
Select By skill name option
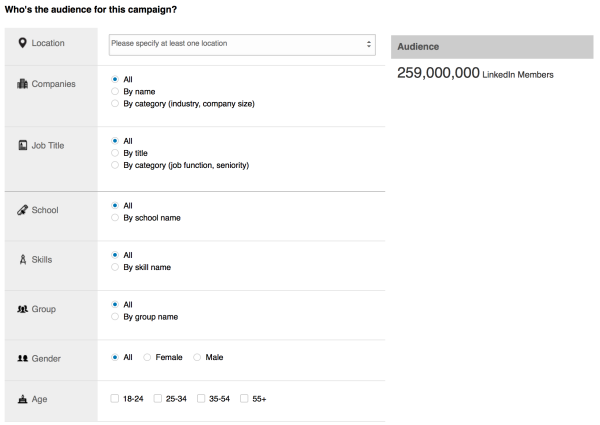[x=115, y=267]
